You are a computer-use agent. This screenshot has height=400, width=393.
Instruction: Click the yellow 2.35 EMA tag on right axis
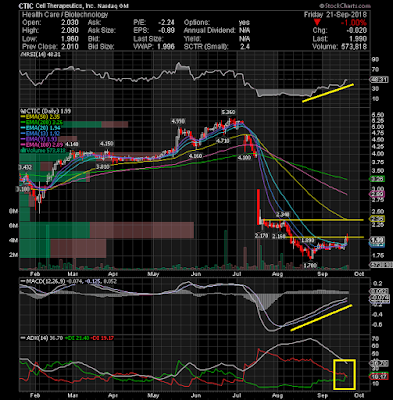[x=378, y=219]
